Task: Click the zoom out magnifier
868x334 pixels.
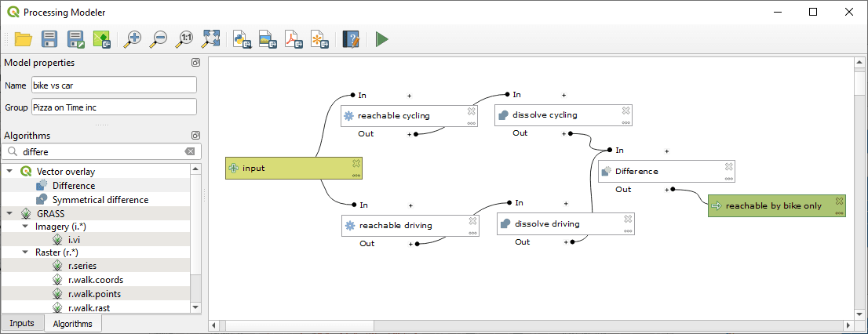Action: pyautogui.click(x=159, y=38)
